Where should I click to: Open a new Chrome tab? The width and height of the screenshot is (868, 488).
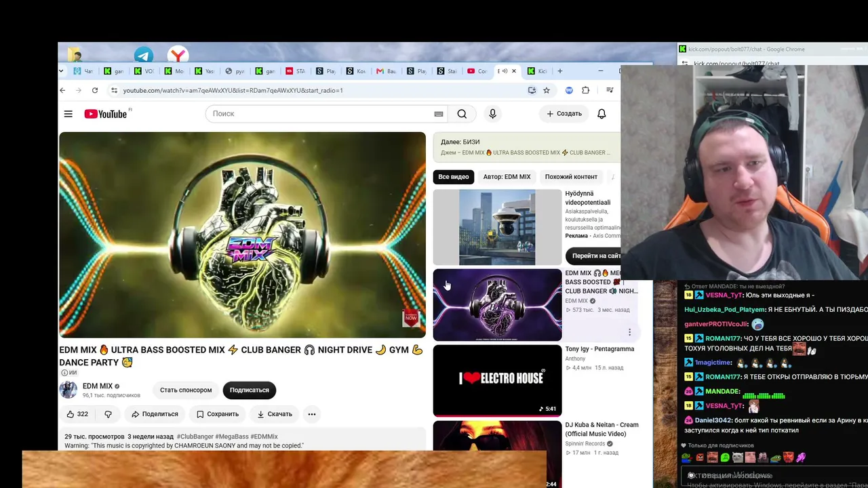[559, 71]
